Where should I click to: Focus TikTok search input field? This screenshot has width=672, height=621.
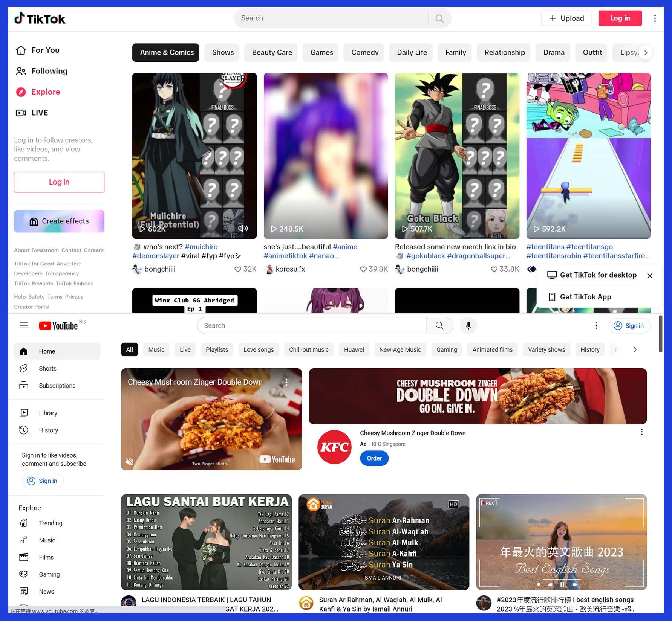[332, 18]
